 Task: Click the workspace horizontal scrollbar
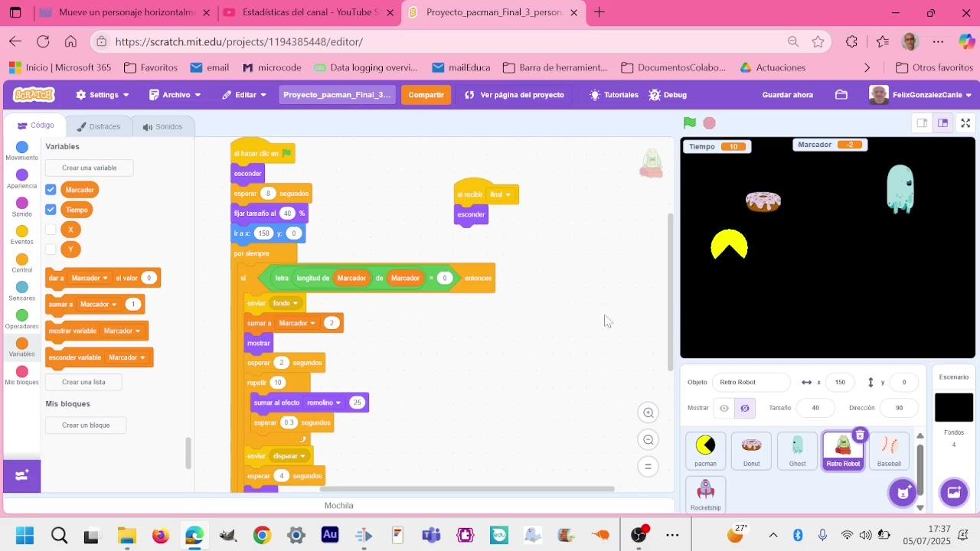pyautogui.click(x=467, y=489)
